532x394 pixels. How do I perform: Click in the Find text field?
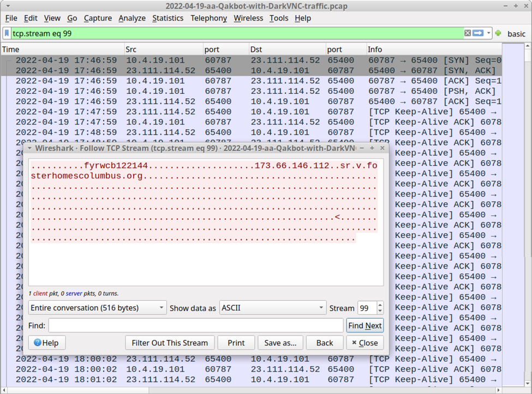196,325
